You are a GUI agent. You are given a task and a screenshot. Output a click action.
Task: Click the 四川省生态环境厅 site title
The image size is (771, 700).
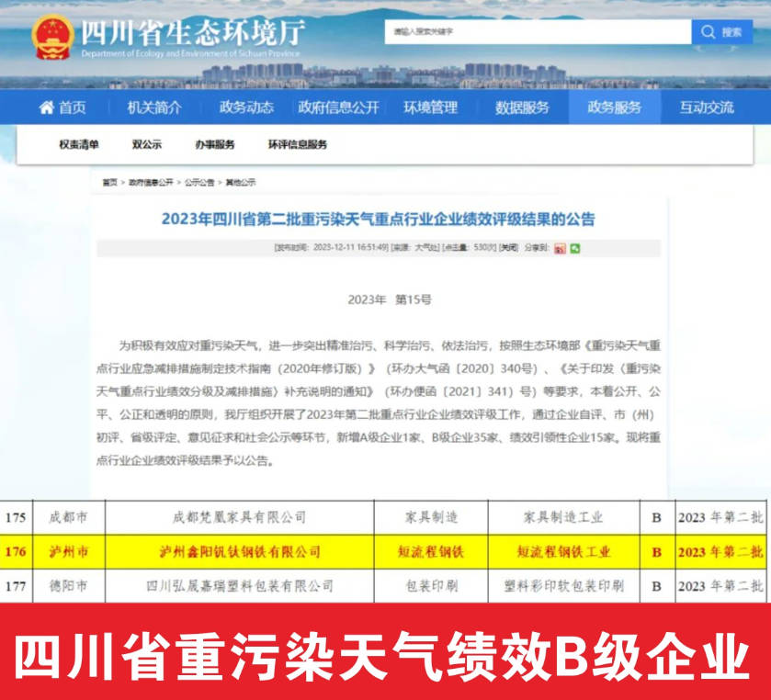tap(193, 32)
